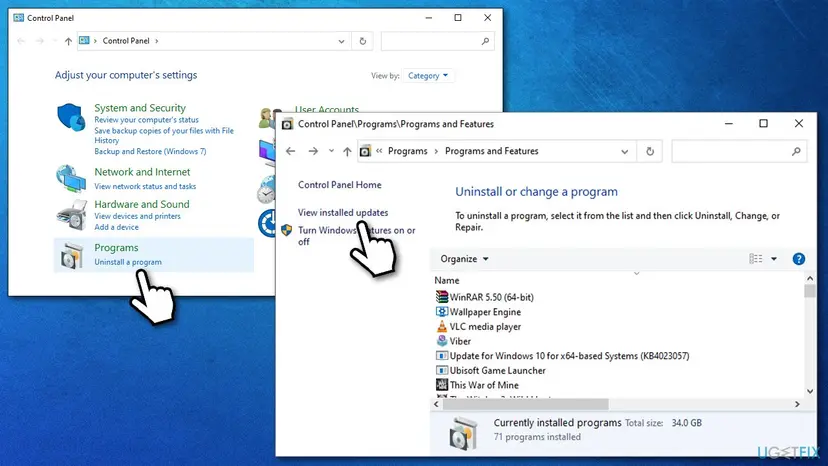Image resolution: width=828 pixels, height=466 pixels.
Task: Click the Hardware and Sound printer icon
Action: 71,215
